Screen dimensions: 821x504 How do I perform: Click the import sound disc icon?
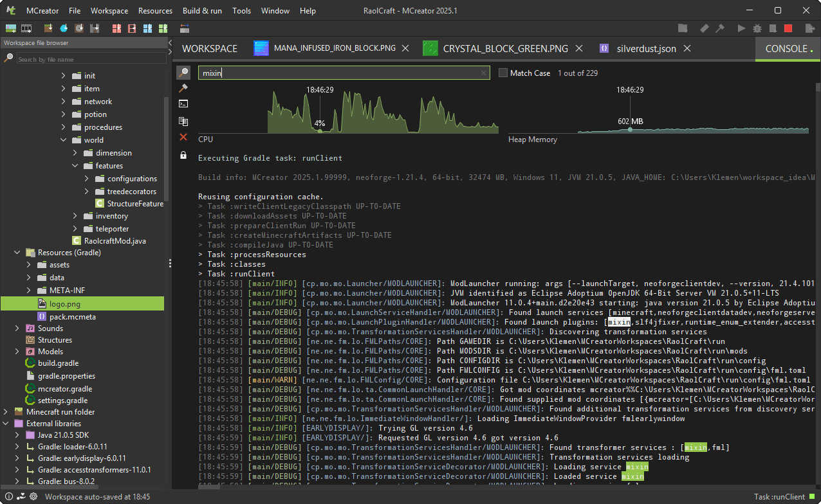79,28
